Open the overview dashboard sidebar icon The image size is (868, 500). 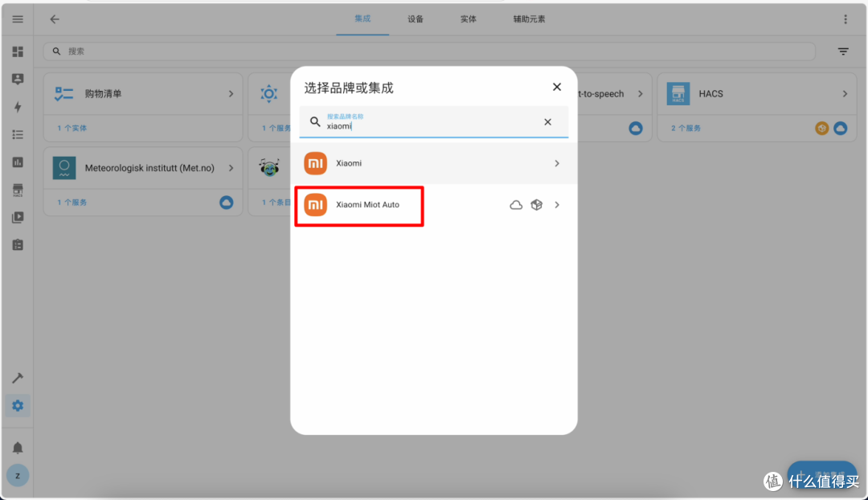point(18,51)
